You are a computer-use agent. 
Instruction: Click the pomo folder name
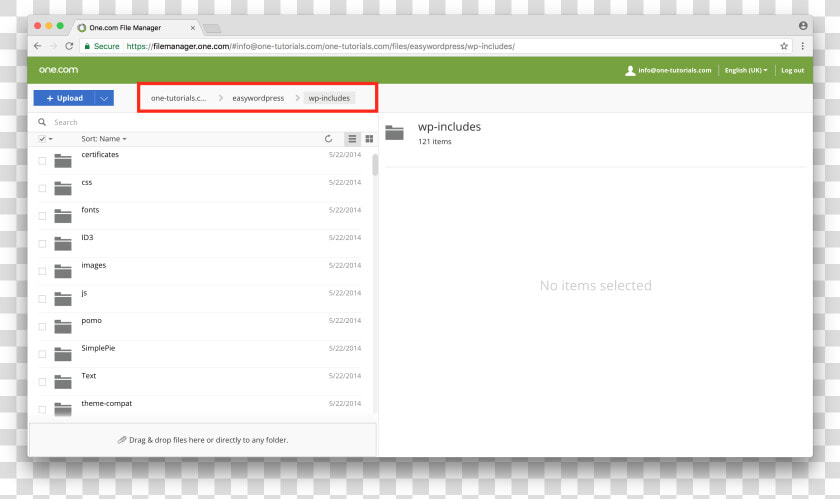click(92, 321)
